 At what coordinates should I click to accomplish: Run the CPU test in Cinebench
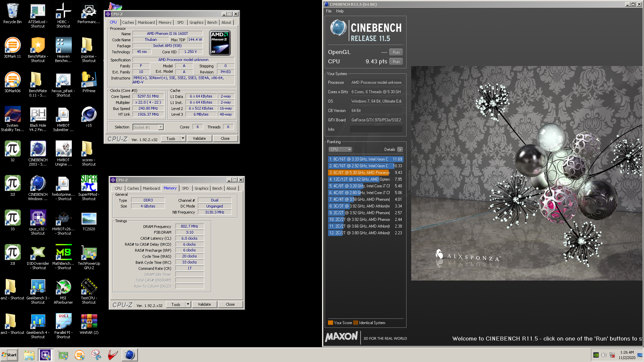396,62
